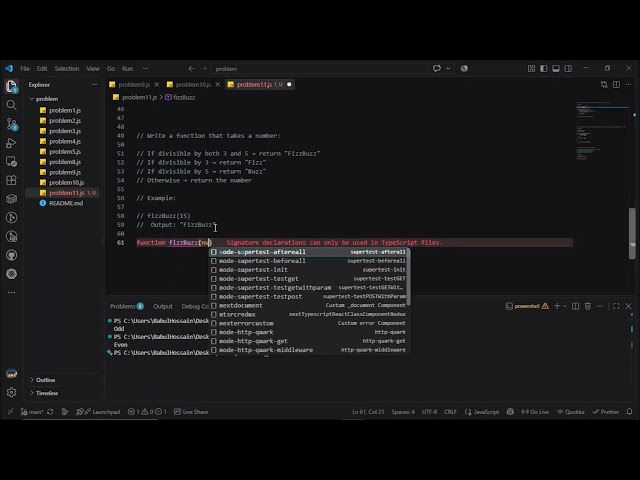The width and height of the screenshot is (640, 480).
Task: Open the Search view icon
Action: point(11,105)
